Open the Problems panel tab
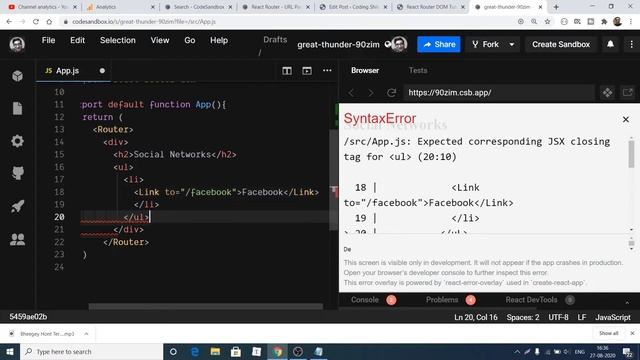The image size is (640, 360). click(442, 300)
